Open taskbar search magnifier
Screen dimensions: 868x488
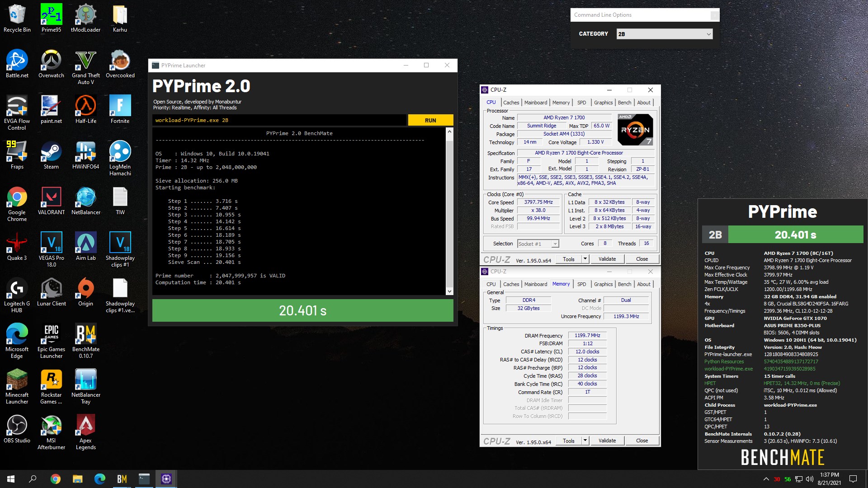[x=33, y=479]
